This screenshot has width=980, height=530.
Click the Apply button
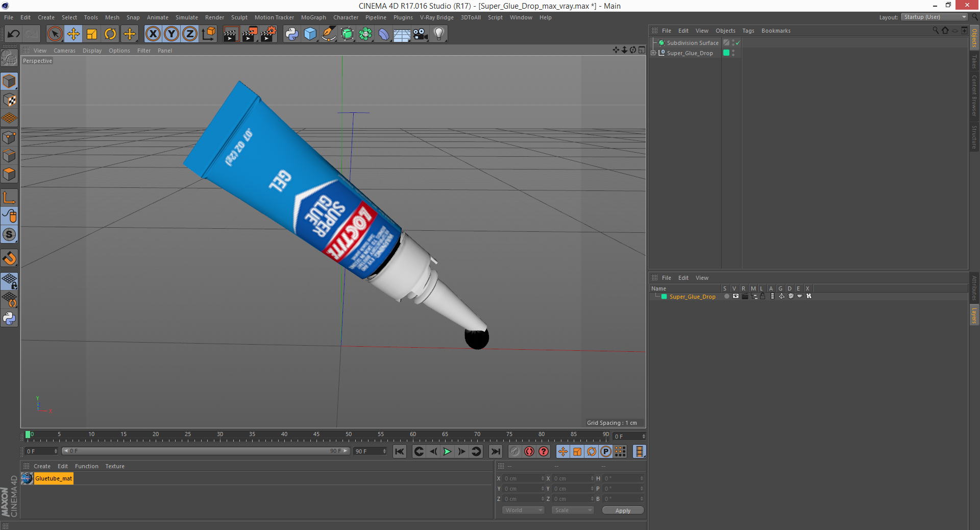click(623, 511)
